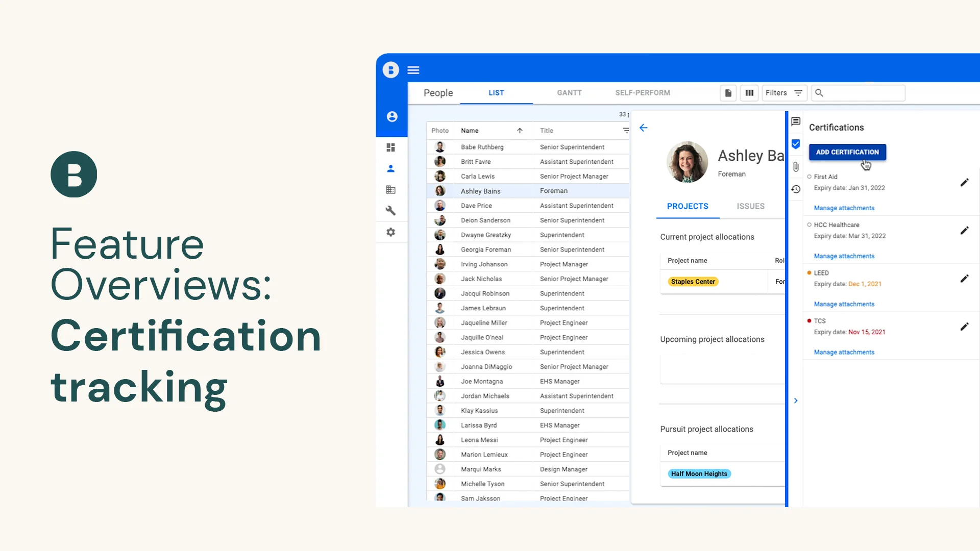
Task: Open the projects building icon in sidebar
Action: tap(391, 190)
